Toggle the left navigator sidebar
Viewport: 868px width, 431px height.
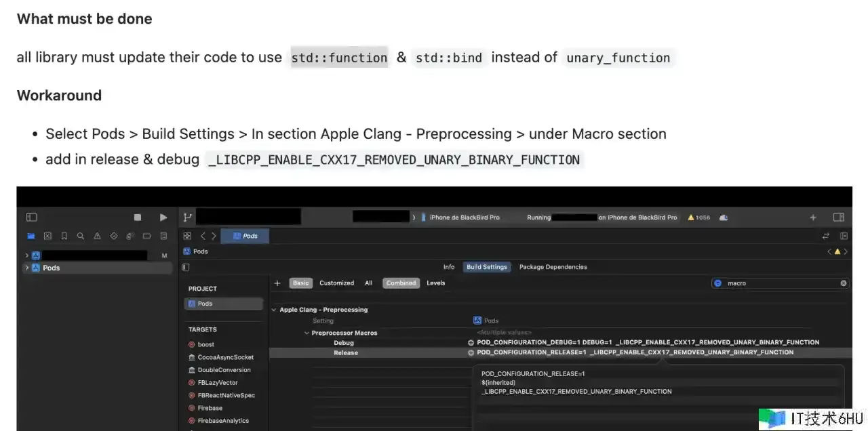31,218
